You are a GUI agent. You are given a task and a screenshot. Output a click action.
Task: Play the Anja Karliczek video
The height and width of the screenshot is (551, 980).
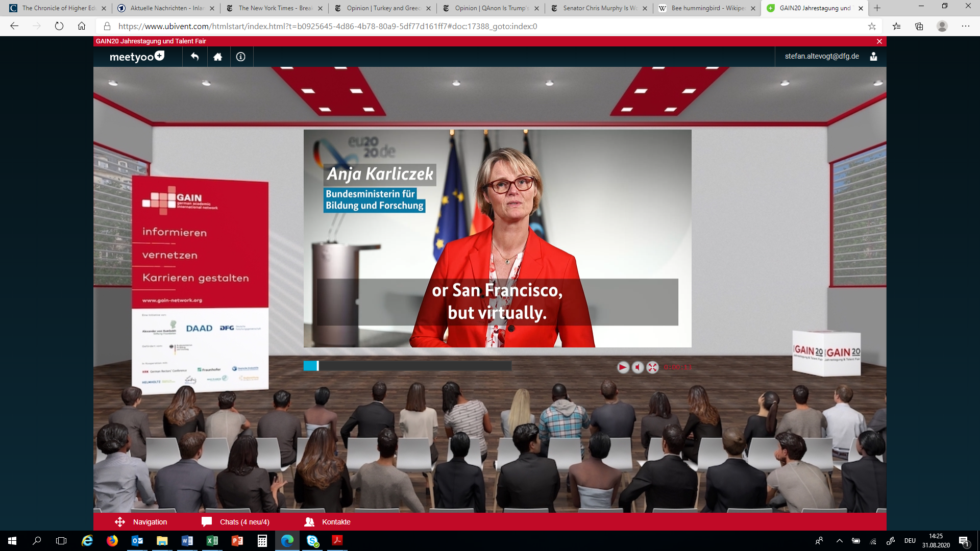click(623, 367)
